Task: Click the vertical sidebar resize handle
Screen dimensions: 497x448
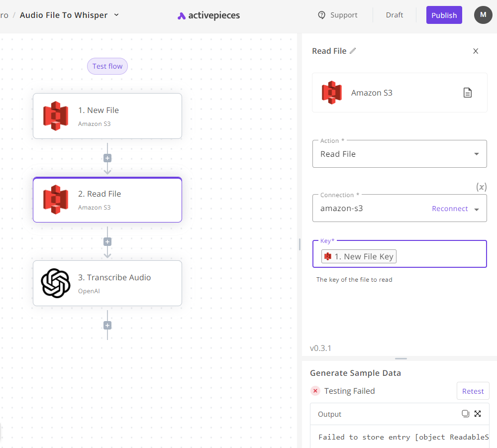Action: [x=299, y=244]
